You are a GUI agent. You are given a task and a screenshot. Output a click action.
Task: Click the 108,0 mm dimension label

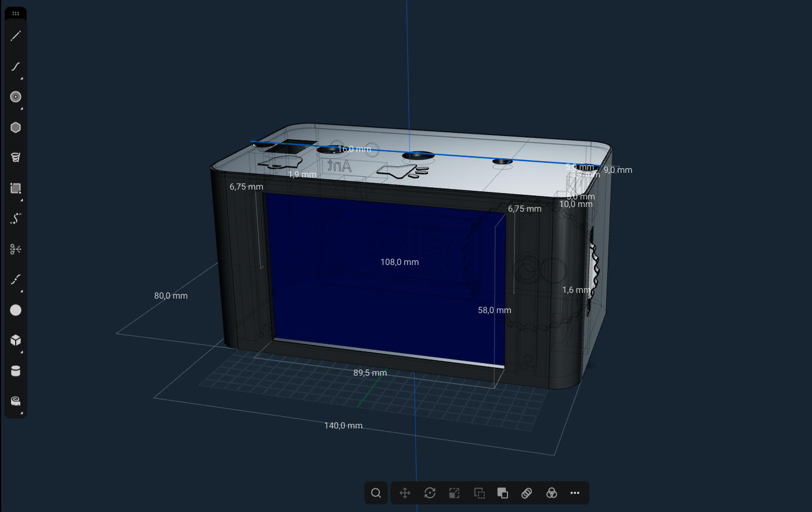[399, 262]
